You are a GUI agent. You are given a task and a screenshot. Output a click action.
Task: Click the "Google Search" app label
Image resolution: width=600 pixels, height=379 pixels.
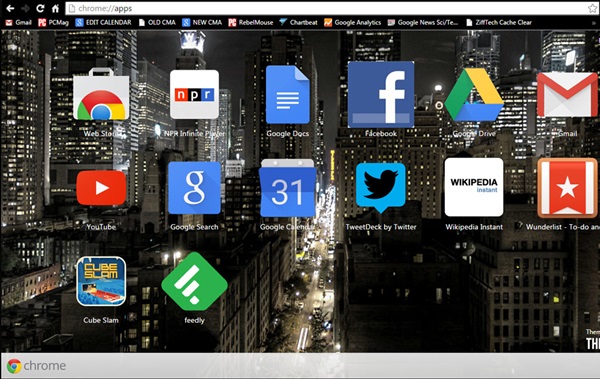point(194,227)
